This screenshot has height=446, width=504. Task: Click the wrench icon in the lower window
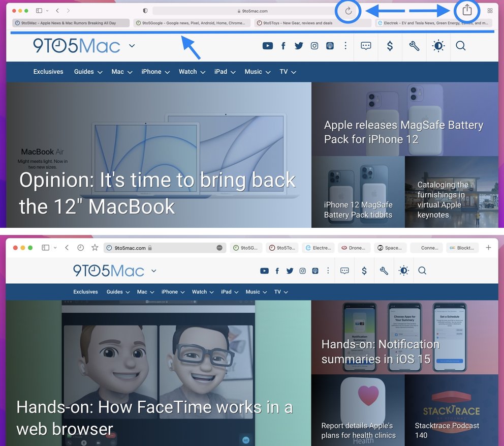[384, 271]
